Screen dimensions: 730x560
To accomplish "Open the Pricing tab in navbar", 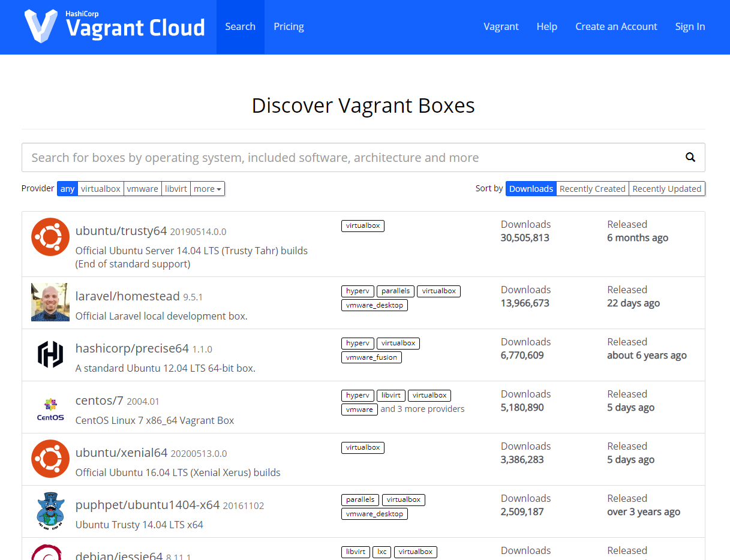I will [289, 26].
